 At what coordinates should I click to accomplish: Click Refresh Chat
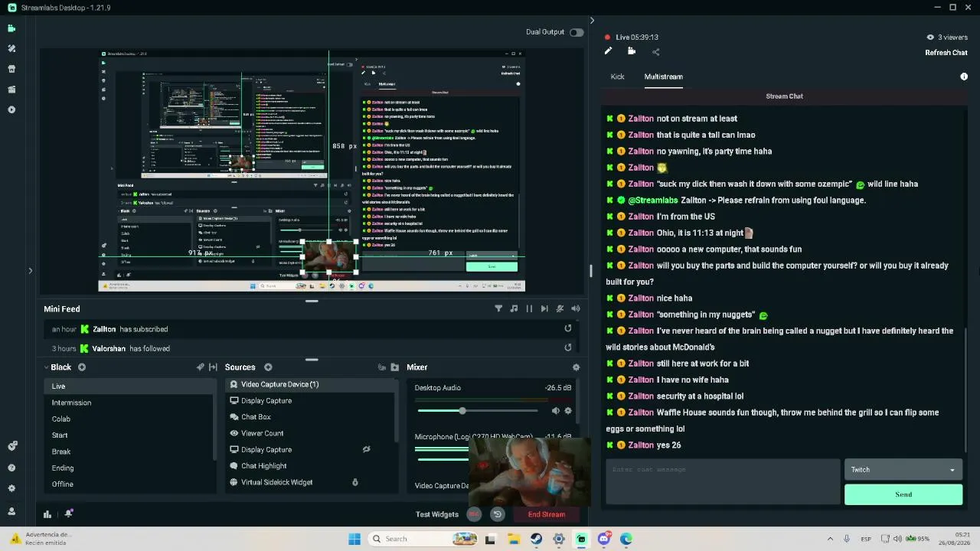pyautogui.click(x=946, y=53)
